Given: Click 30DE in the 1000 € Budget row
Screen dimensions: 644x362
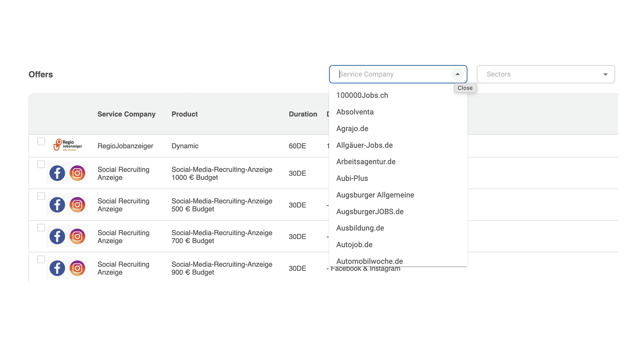Looking at the screenshot, I should tap(297, 173).
